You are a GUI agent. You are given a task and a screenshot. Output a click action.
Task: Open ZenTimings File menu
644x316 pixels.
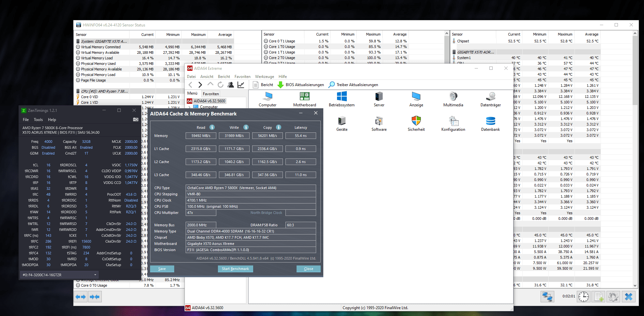[x=26, y=120]
